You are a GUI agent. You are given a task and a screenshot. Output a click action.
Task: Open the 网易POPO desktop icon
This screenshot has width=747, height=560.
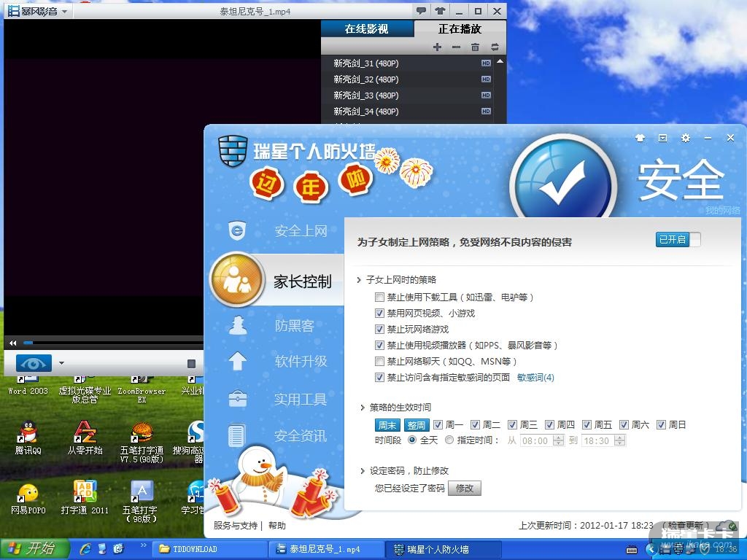28,498
